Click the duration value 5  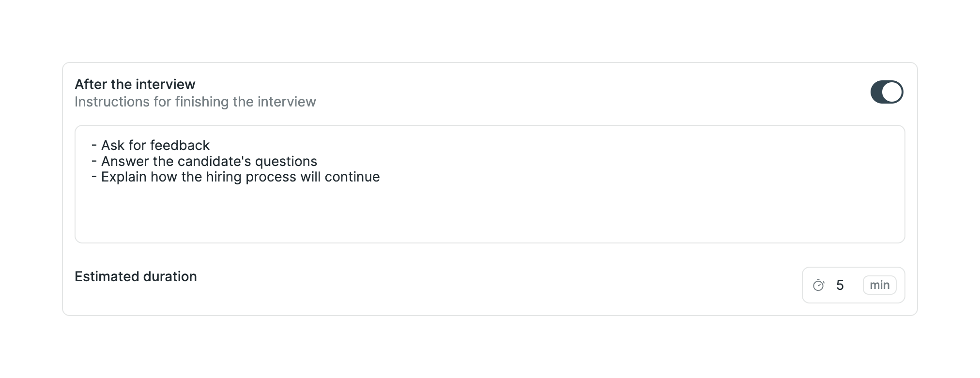tap(840, 285)
